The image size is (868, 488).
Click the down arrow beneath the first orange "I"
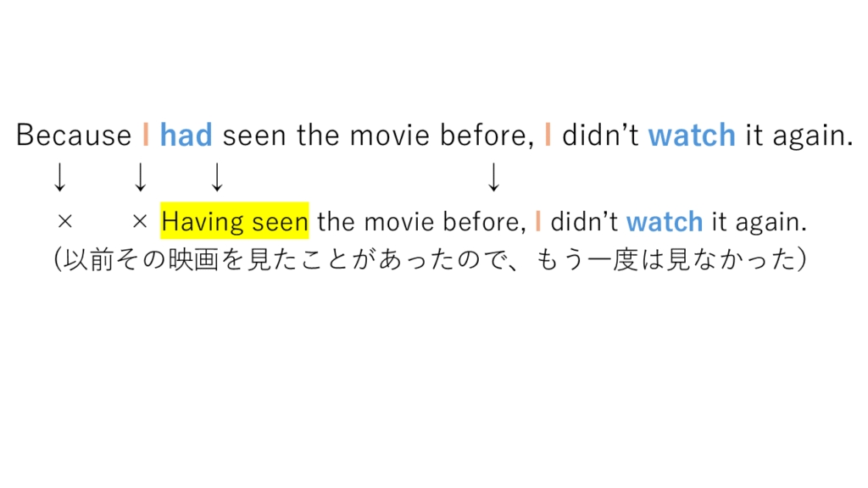141,177
